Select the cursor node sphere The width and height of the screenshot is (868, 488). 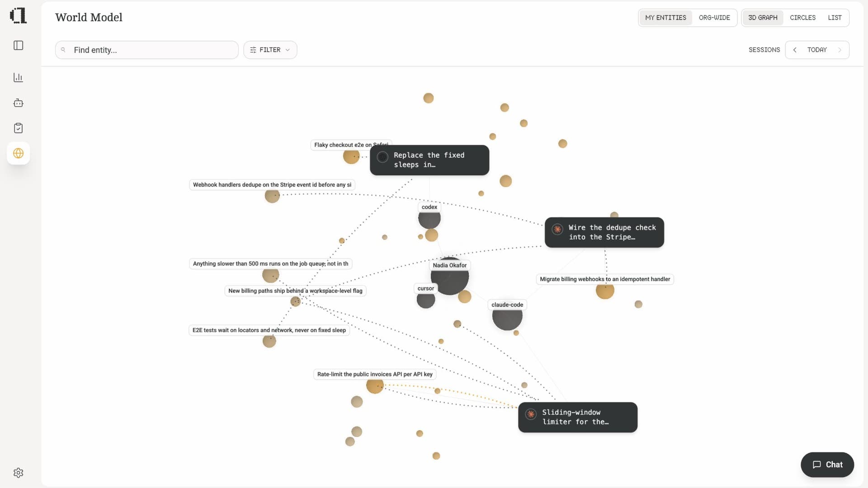(426, 300)
